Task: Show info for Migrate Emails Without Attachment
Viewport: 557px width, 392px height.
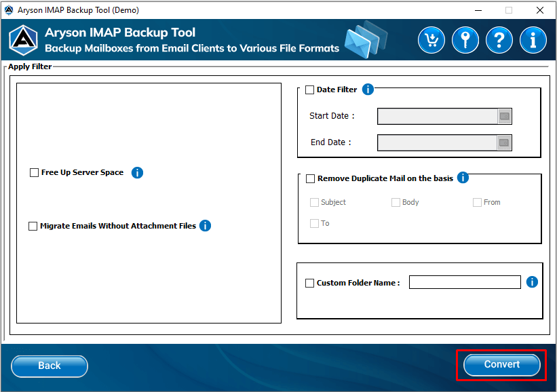Action: tap(205, 225)
